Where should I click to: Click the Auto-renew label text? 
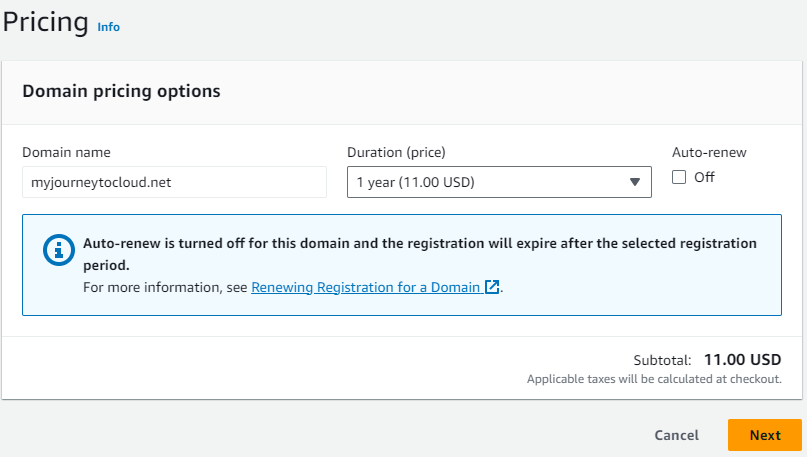click(709, 152)
